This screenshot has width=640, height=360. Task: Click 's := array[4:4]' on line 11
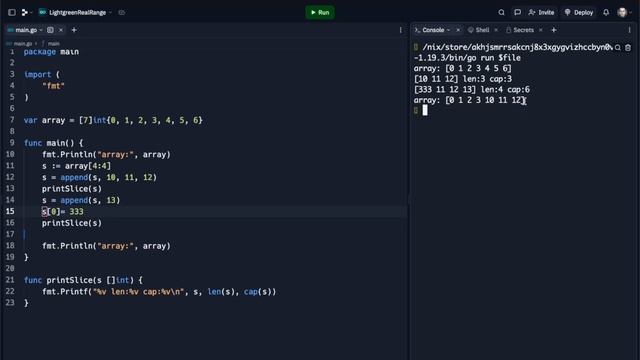coord(76,166)
